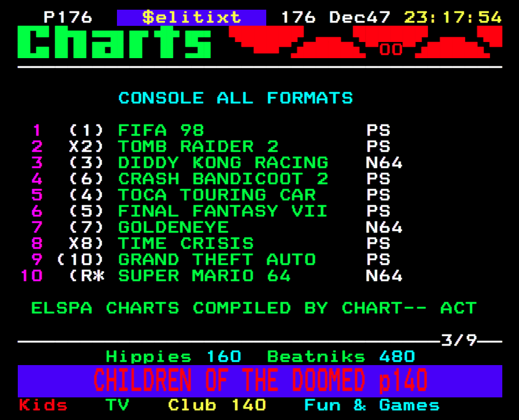Click the (6) previous position for Crash Bandicoot
The image size is (519, 420).
pyautogui.click(x=86, y=179)
